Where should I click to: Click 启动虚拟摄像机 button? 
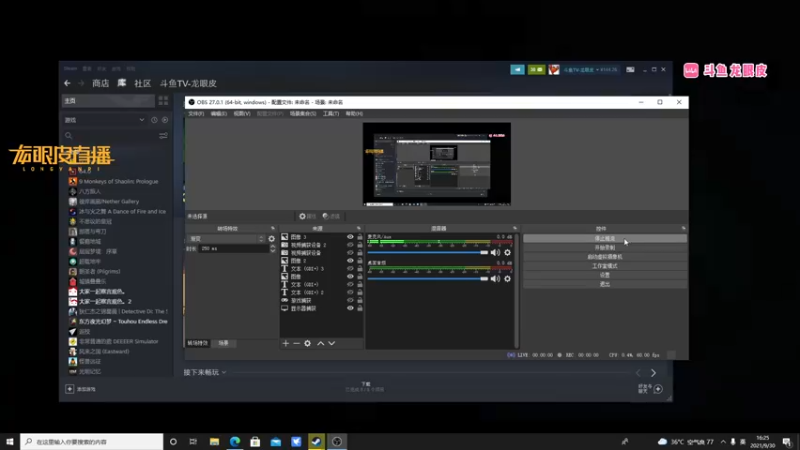point(605,257)
